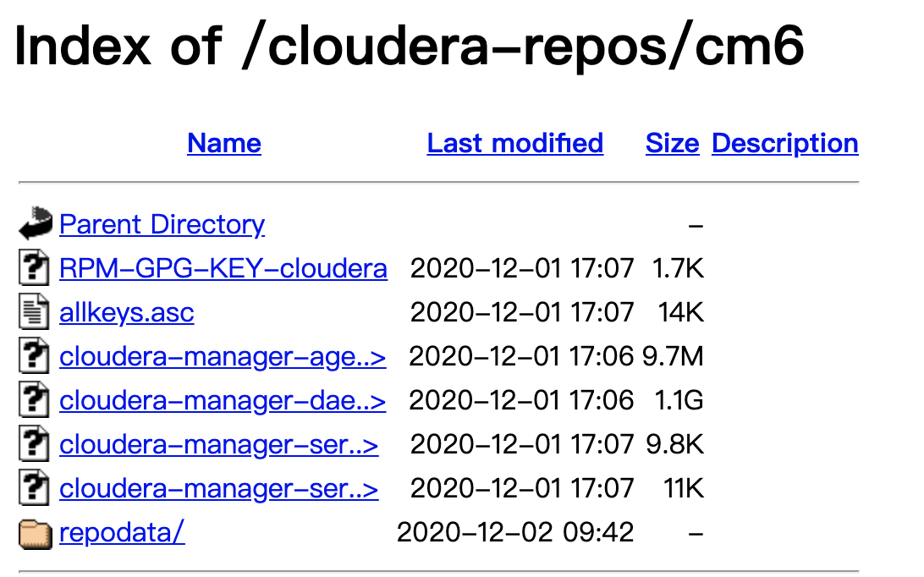
Task: Sort by the Description column header
Action: click(x=784, y=143)
